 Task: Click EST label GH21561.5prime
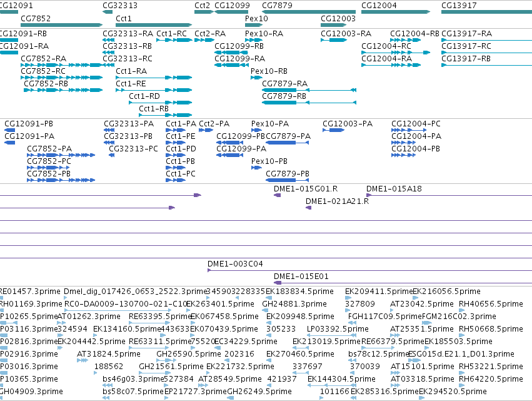[x=171, y=367]
